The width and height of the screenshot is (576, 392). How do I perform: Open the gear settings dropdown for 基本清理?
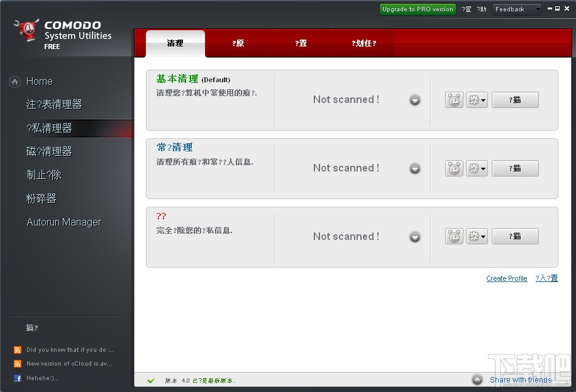(x=477, y=99)
